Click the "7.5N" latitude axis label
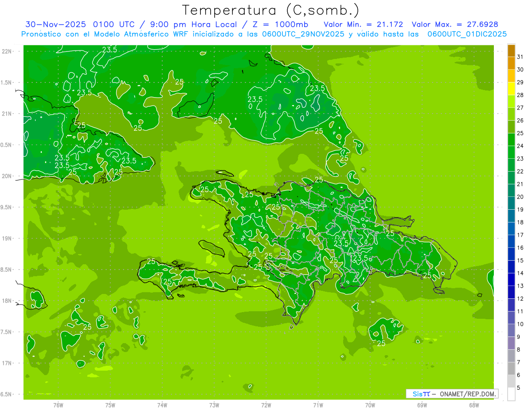Screen dimensions: 532x411 (x=7, y=332)
